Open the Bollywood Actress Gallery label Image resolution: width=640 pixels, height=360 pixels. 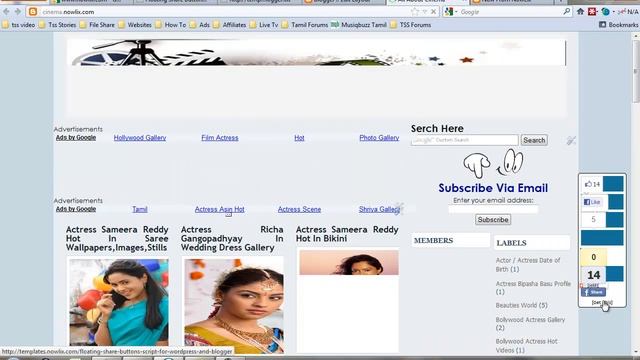[x=530, y=324]
